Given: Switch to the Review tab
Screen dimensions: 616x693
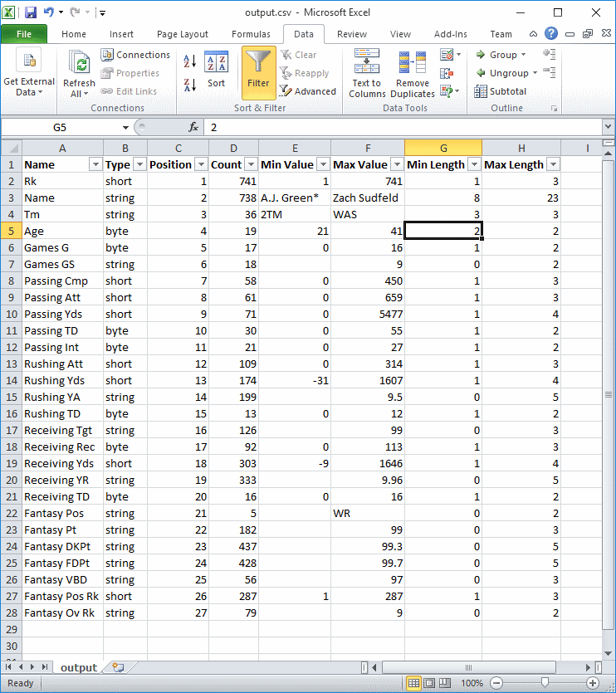Looking at the screenshot, I should 352,34.
